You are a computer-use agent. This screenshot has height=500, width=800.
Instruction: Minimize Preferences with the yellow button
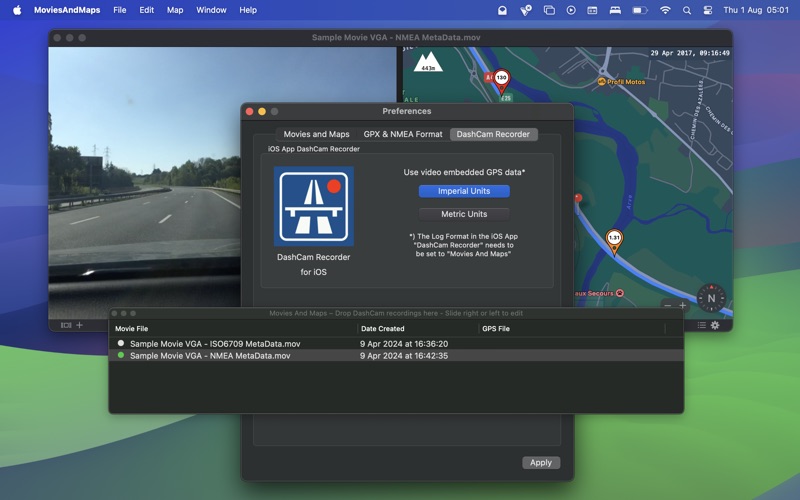[262, 111]
